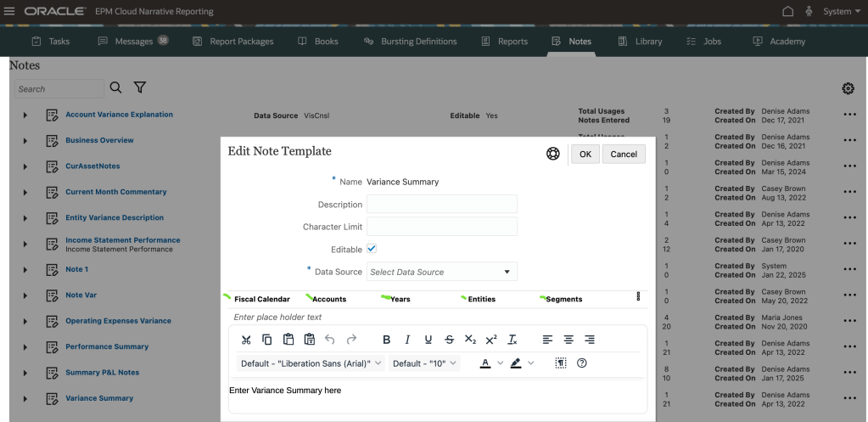Click the Bold formatting icon
The image size is (868, 422).
[387, 340]
